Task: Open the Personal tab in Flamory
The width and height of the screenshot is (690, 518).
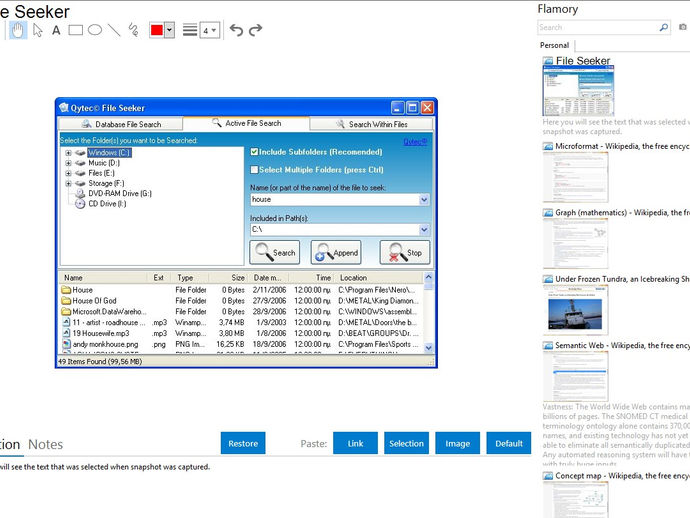Action: (x=554, y=45)
